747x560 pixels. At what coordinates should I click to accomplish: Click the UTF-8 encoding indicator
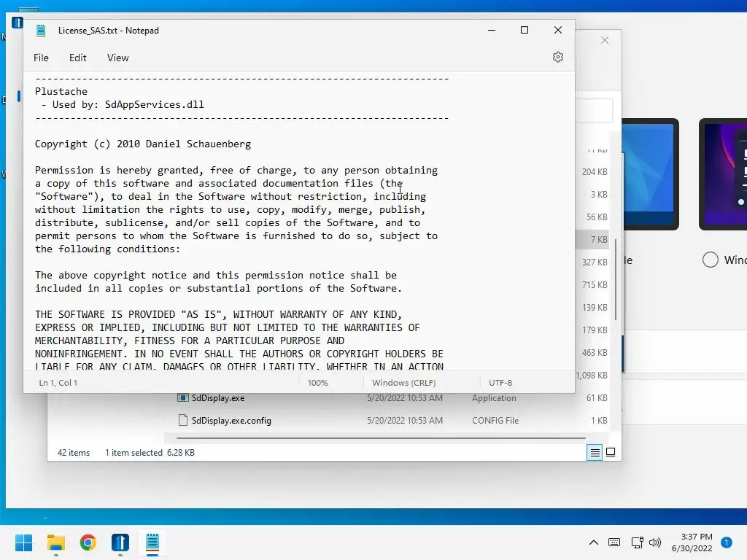[x=500, y=383]
